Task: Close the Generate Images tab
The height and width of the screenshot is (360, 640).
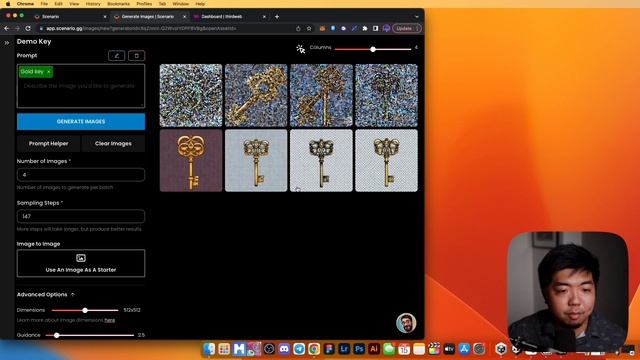Action: pos(184,17)
